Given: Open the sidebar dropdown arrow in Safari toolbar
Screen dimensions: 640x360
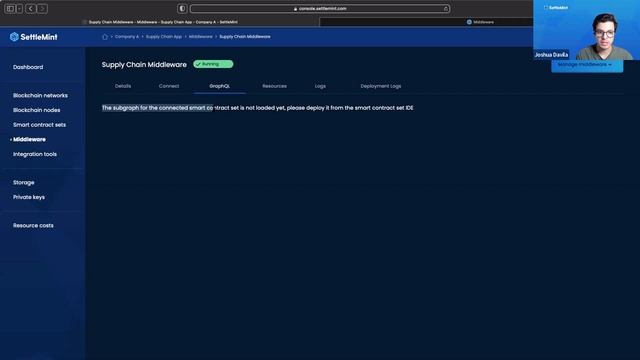Looking at the screenshot, I should pos(19,9).
